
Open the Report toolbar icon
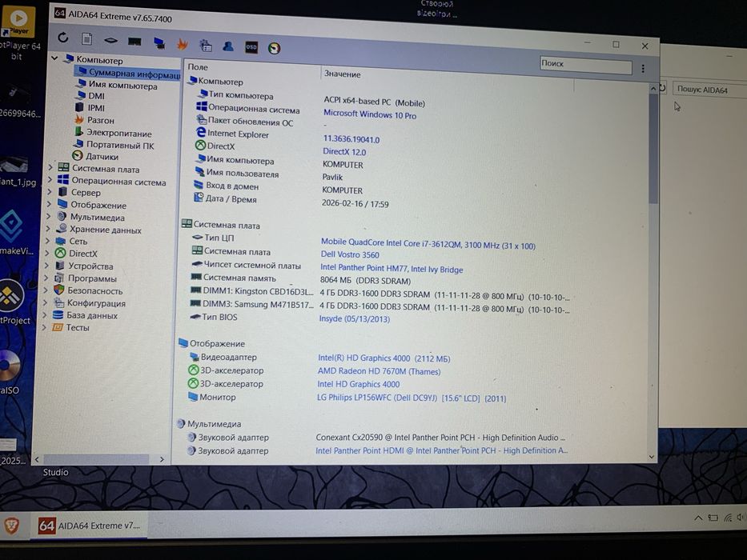click(x=86, y=38)
